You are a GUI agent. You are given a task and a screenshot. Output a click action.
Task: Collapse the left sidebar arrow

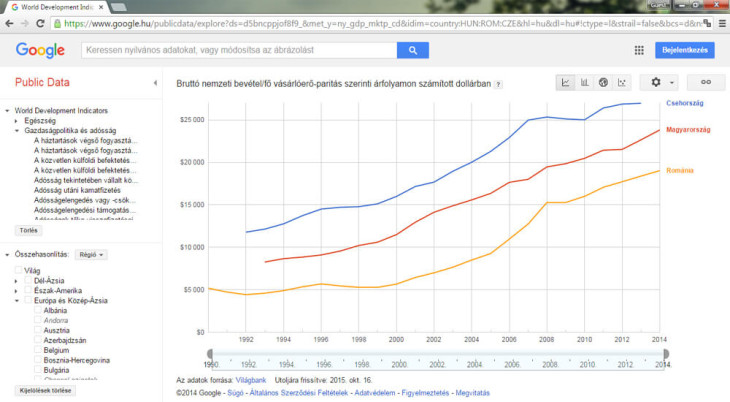[155, 83]
